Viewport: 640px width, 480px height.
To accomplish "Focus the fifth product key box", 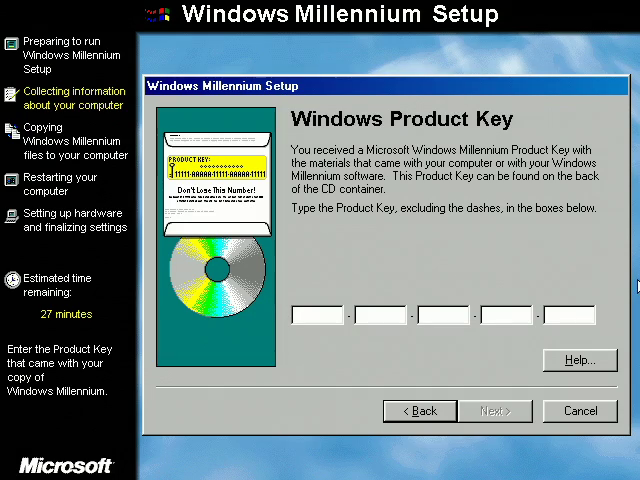I will click(x=569, y=315).
